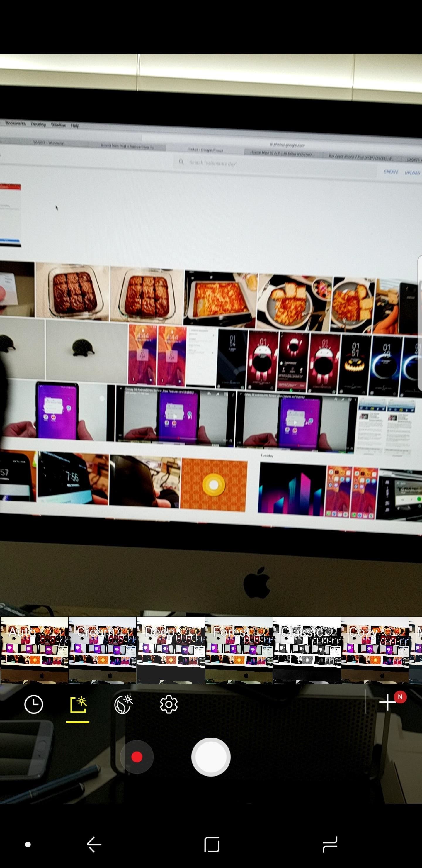Screen dimensions: 422x868
Task: Tap the plus button to download filters
Action: coord(388,702)
